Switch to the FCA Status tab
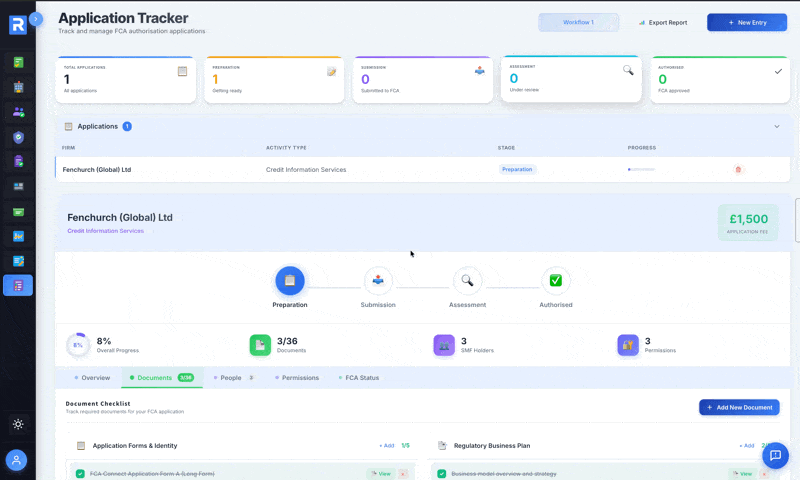800x480 pixels. pyautogui.click(x=359, y=378)
